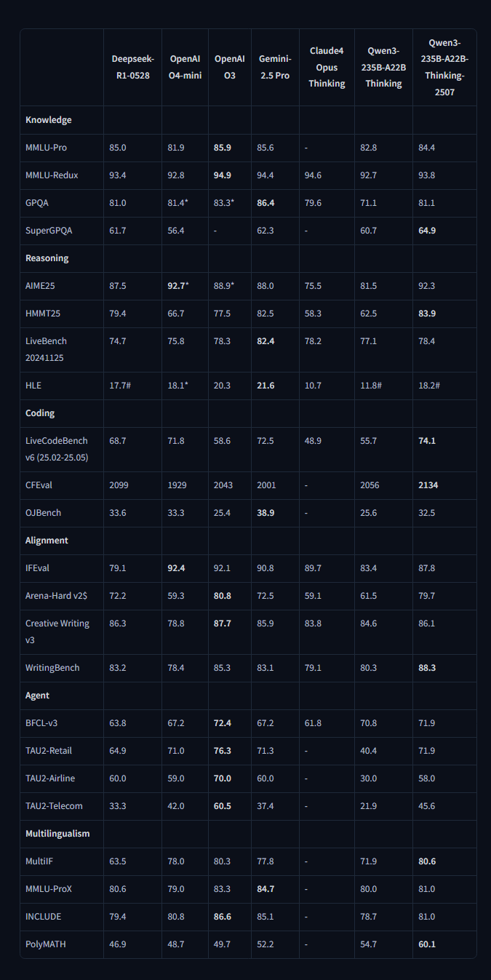Click the SuperGPQA row label

point(49,231)
